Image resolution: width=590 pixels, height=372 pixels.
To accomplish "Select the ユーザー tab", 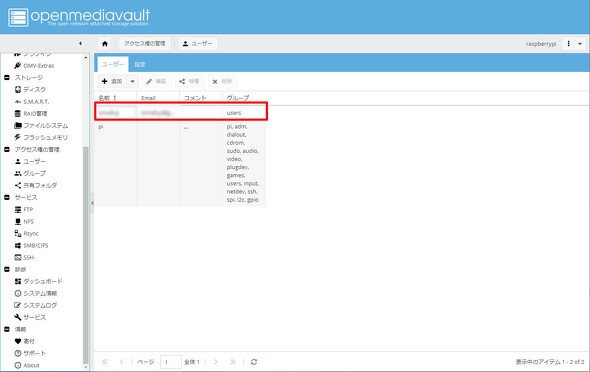I will pyautogui.click(x=113, y=64).
